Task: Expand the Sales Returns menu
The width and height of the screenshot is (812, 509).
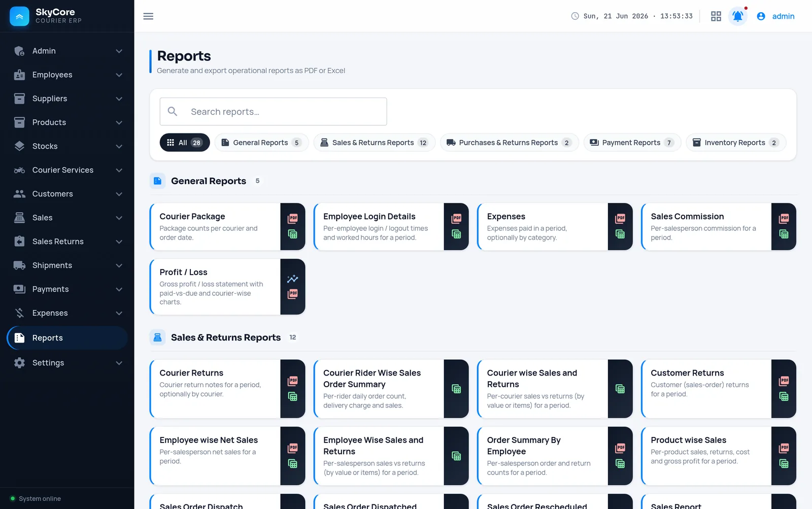Action: point(67,242)
